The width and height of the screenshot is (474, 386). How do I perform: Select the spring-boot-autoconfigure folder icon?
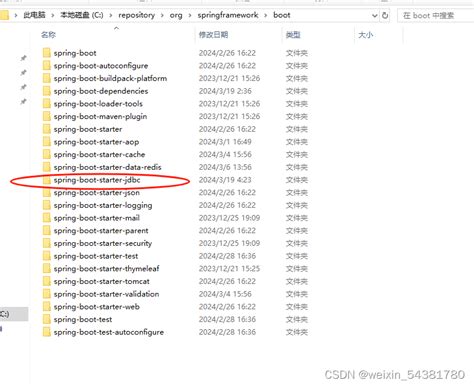(47, 65)
